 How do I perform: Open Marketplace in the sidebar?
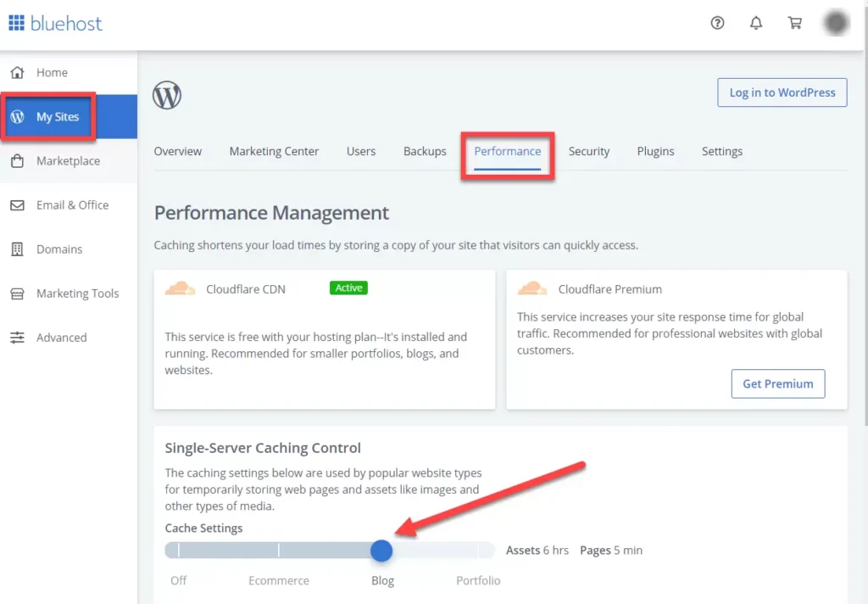pos(69,160)
